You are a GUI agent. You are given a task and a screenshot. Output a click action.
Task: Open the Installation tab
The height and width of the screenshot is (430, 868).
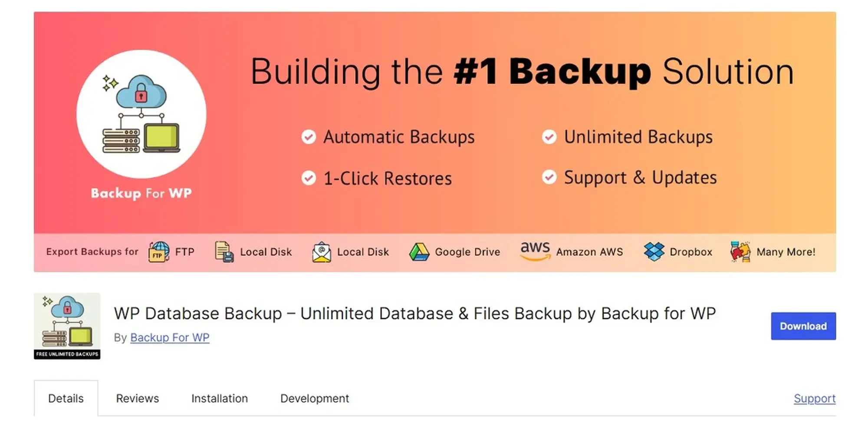point(220,398)
